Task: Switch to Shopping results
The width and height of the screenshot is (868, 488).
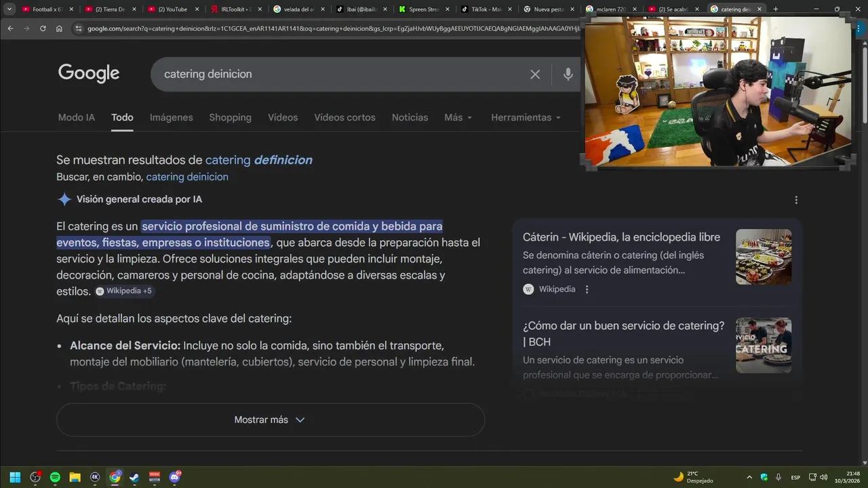Action: point(230,117)
